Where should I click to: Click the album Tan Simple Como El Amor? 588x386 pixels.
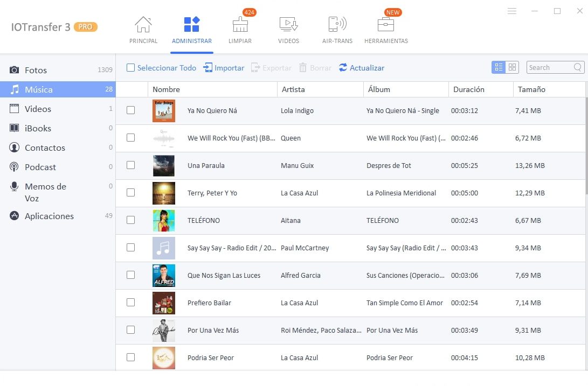pyautogui.click(x=404, y=303)
